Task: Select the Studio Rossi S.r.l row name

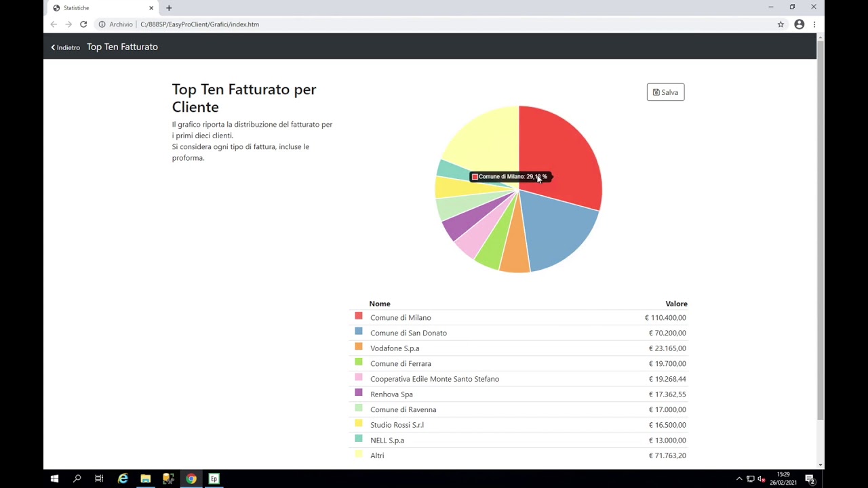Action: click(397, 425)
